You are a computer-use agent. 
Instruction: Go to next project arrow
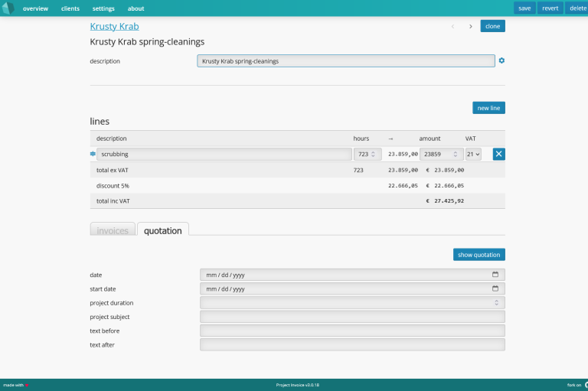pyautogui.click(x=470, y=26)
